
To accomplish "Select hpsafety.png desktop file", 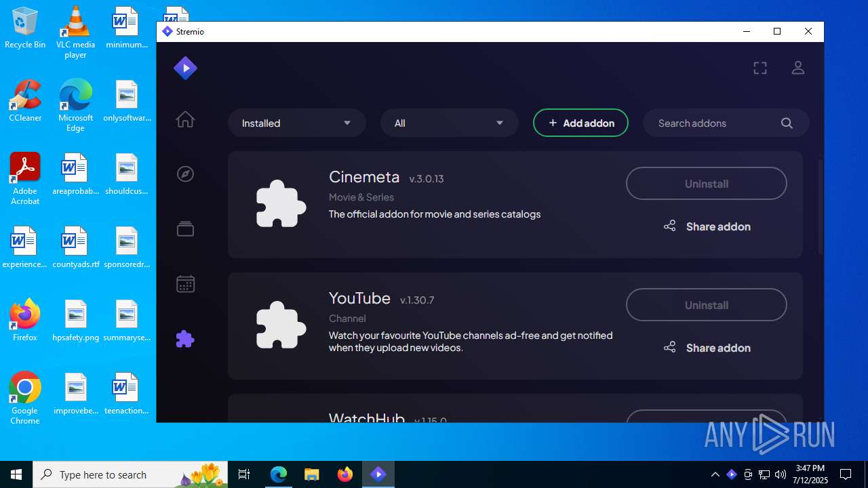I will (75, 321).
